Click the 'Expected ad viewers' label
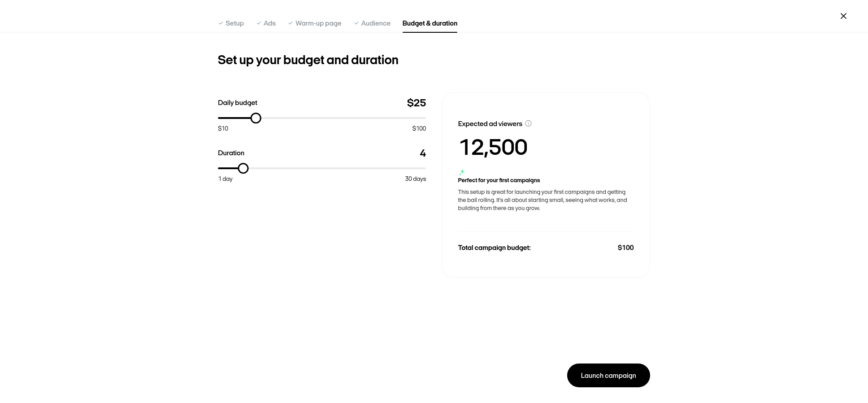This screenshot has width=868, height=403. (x=490, y=124)
